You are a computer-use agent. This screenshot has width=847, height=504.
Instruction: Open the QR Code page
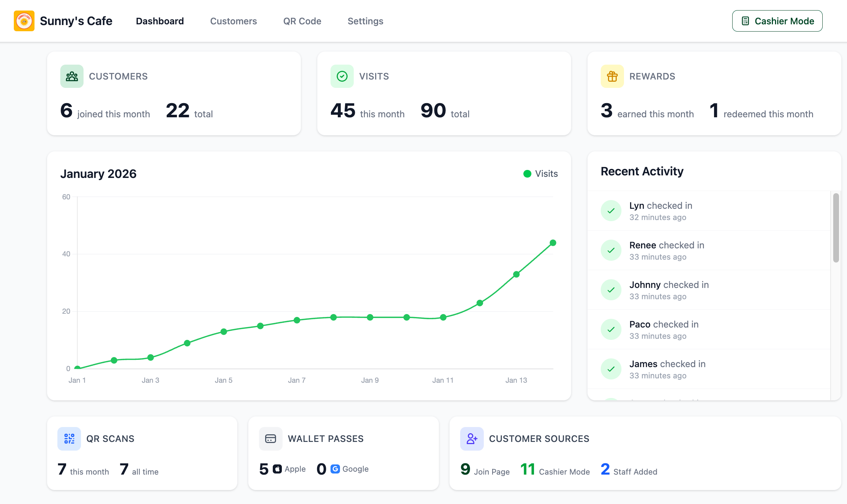point(302,21)
